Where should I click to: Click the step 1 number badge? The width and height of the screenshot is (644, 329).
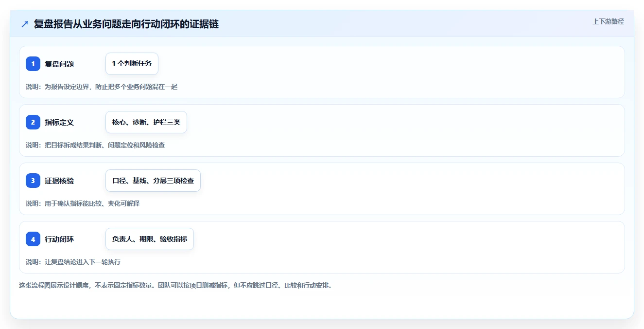pos(33,64)
